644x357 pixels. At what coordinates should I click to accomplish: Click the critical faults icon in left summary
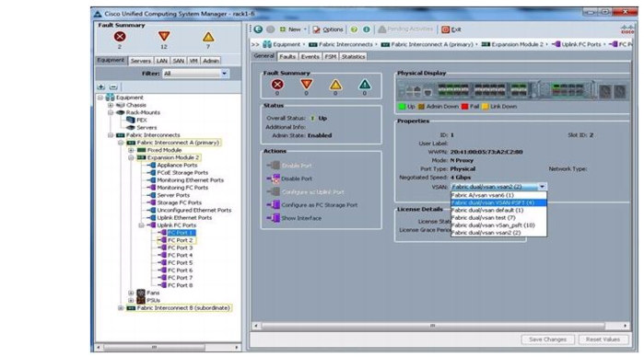[120, 37]
